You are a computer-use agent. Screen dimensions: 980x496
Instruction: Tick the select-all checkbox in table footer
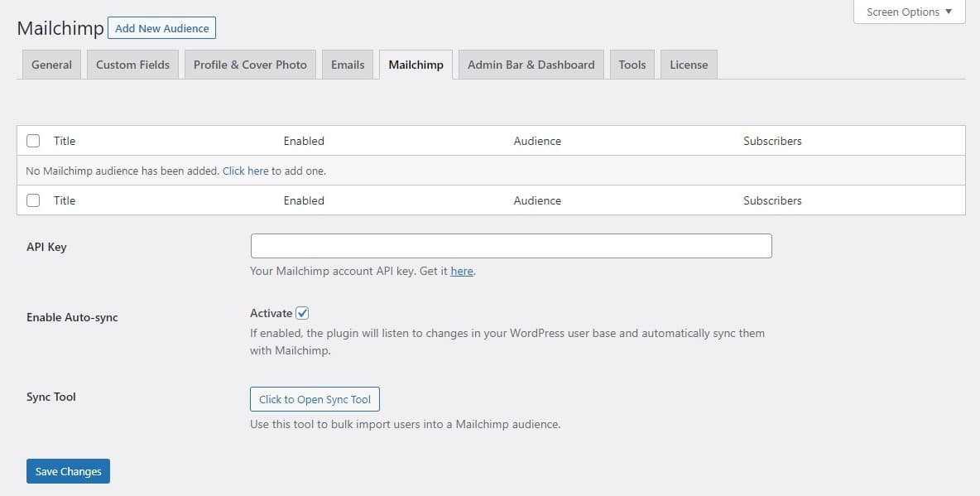coord(33,200)
